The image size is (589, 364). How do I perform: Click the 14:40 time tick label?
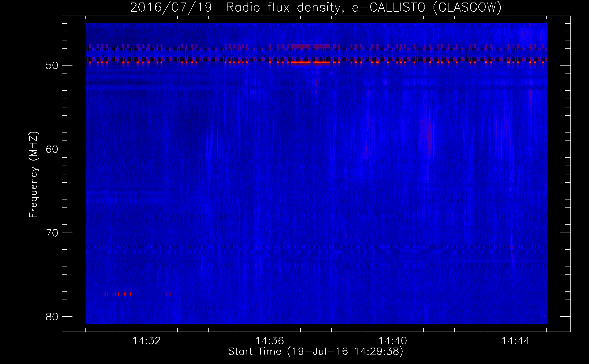pos(393,341)
